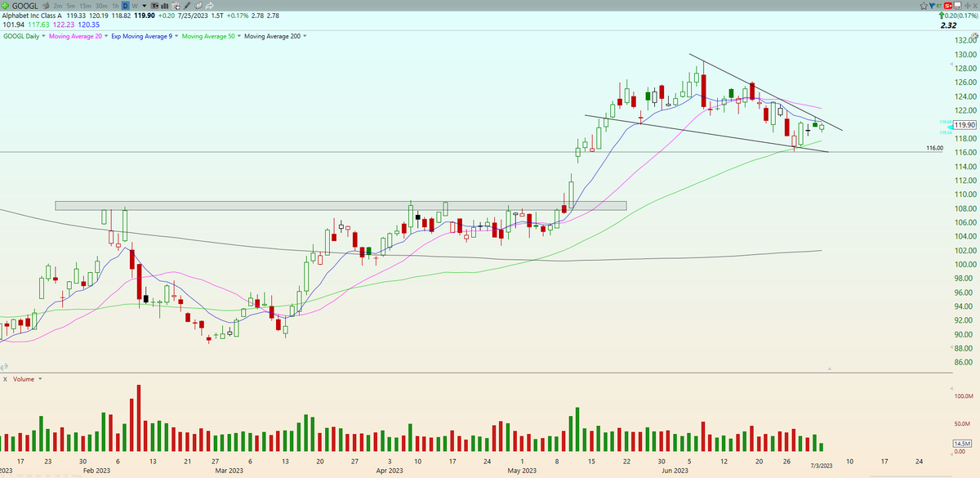The image size is (980, 478).
Task: Click the 1.5T market cap value
Action: 217,16
